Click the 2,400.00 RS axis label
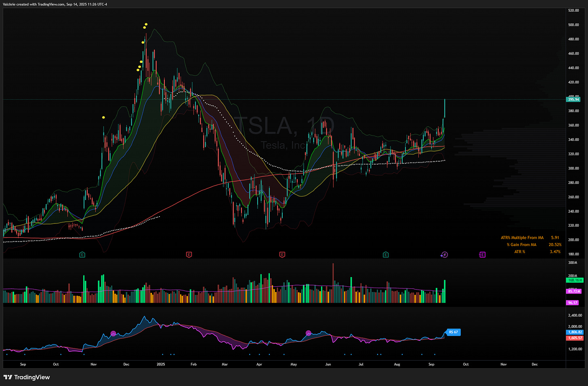 click(x=575, y=315)
